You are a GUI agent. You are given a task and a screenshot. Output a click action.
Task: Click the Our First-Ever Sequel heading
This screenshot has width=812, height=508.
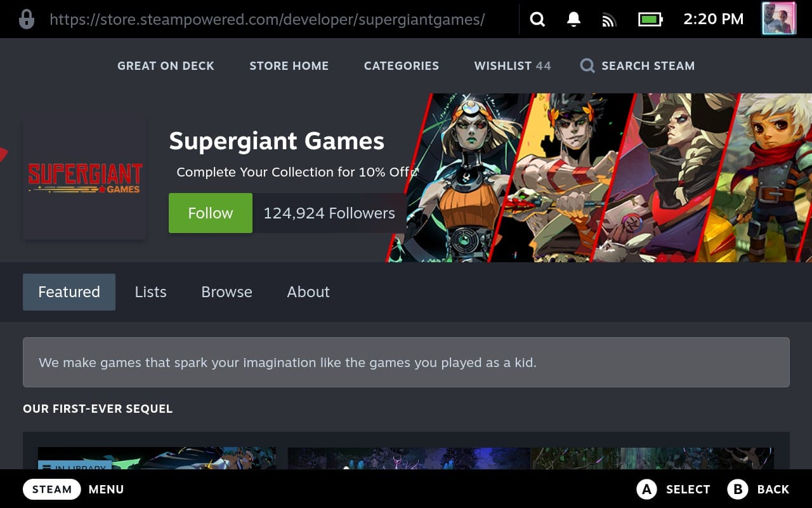98,408
